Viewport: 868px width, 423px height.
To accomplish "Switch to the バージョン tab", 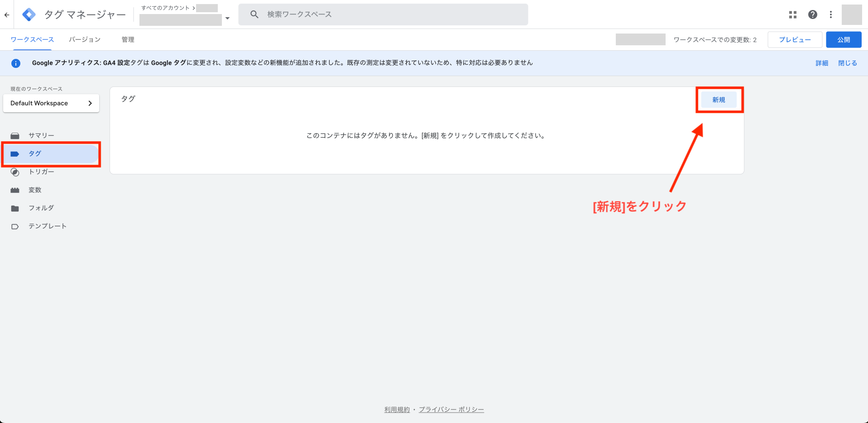I will coord(85,40).
